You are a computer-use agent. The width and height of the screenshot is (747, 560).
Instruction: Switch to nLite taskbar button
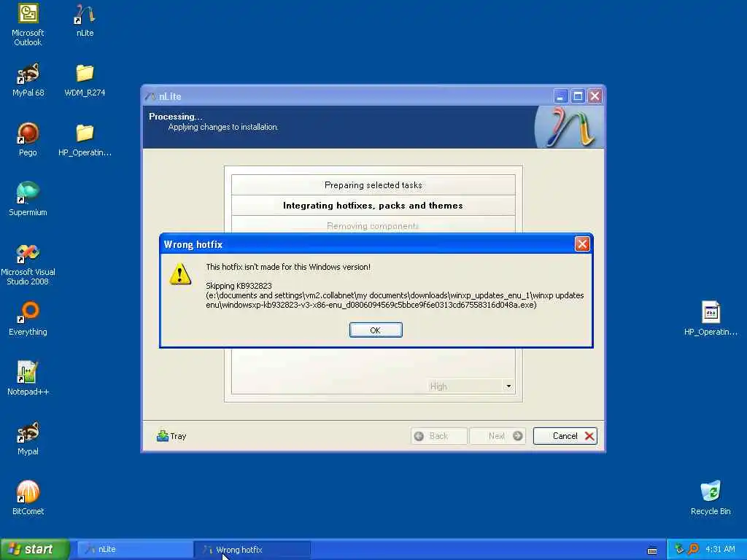coord(135,550)
